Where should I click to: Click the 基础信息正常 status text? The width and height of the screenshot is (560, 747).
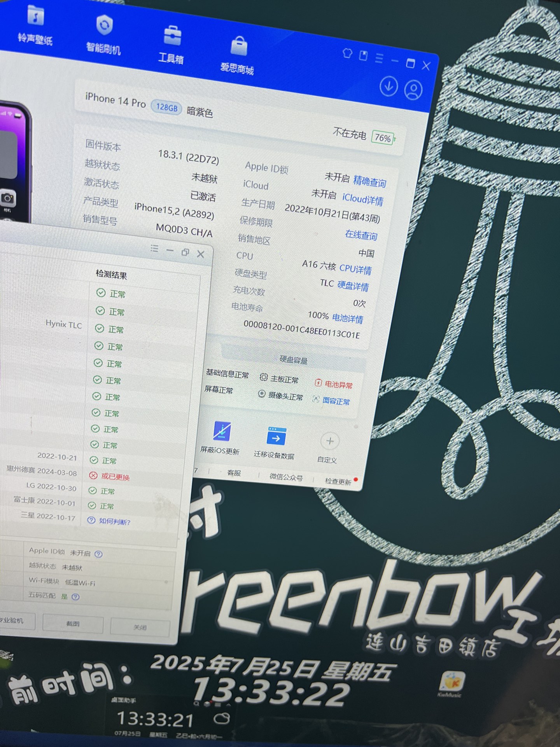[x=227, y=374]
